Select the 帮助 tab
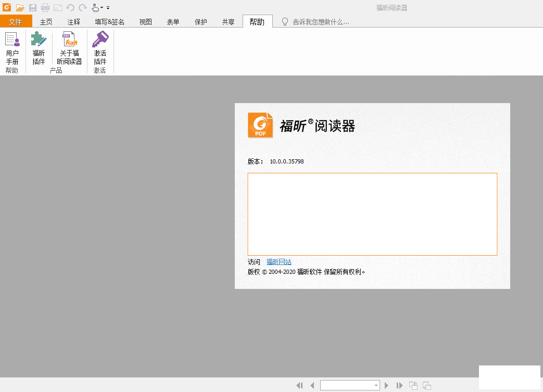The height and width of the screenshot is (392, 543). 257,21
